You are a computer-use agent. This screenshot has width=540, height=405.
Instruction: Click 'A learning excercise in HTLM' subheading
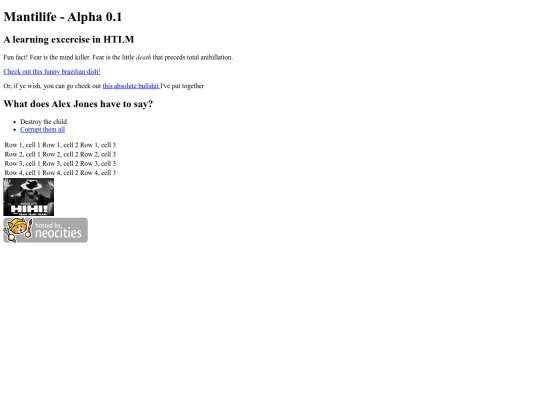(x=69, y=40)
